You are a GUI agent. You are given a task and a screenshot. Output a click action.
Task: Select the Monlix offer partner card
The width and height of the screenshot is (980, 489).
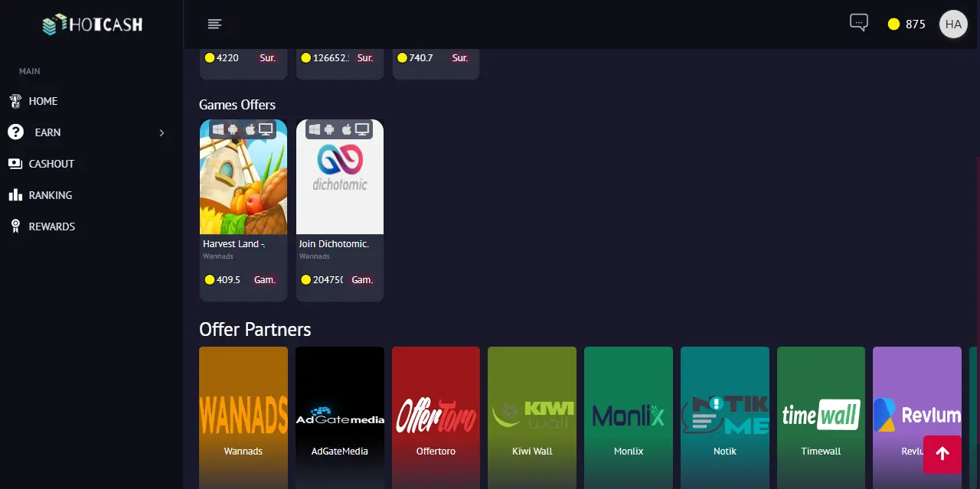(629, 417)
